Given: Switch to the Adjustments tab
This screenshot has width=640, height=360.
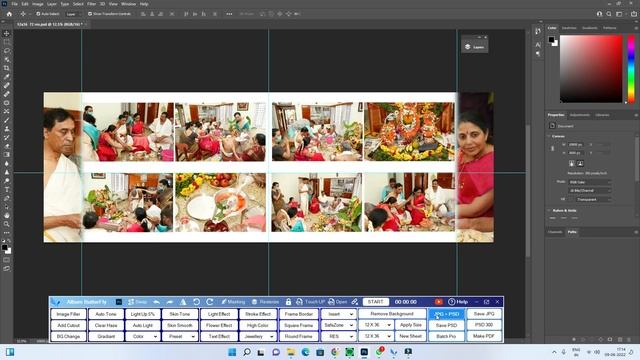Looking at the screenshot, I should click(580, 115).
